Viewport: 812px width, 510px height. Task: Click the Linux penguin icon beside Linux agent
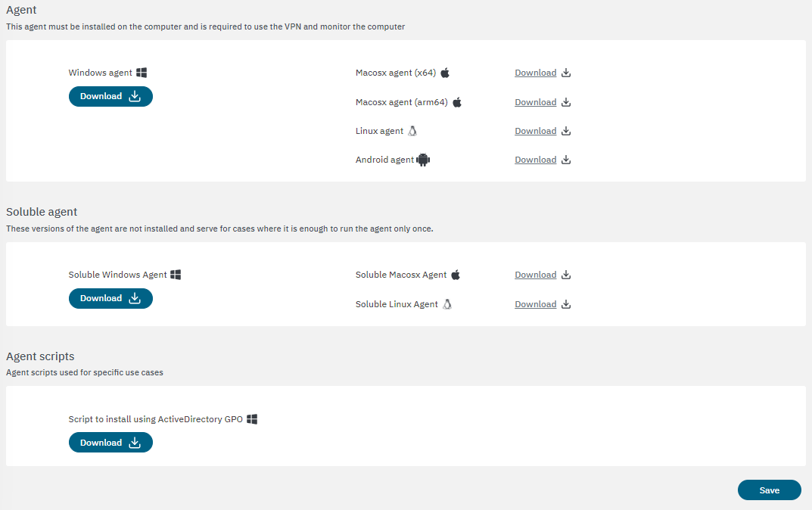pos(412,131)
